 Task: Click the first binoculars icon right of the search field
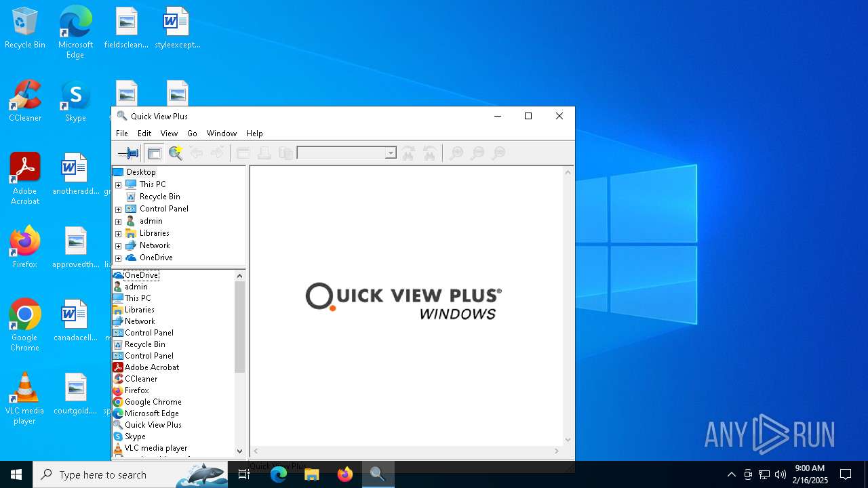tap(408, 153)
